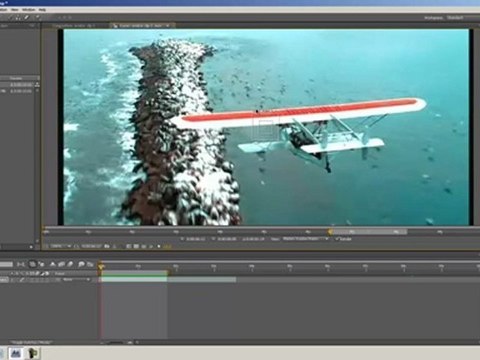Viewport: 480px width, 360px height.
Task: Open After Effects from the taskbar
Action: pos(16,353)
